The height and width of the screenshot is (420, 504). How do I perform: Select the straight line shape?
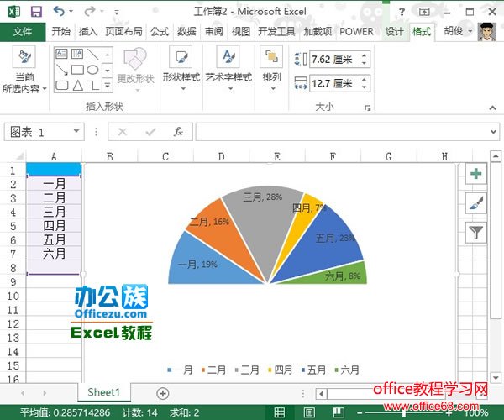click(93, 54)
